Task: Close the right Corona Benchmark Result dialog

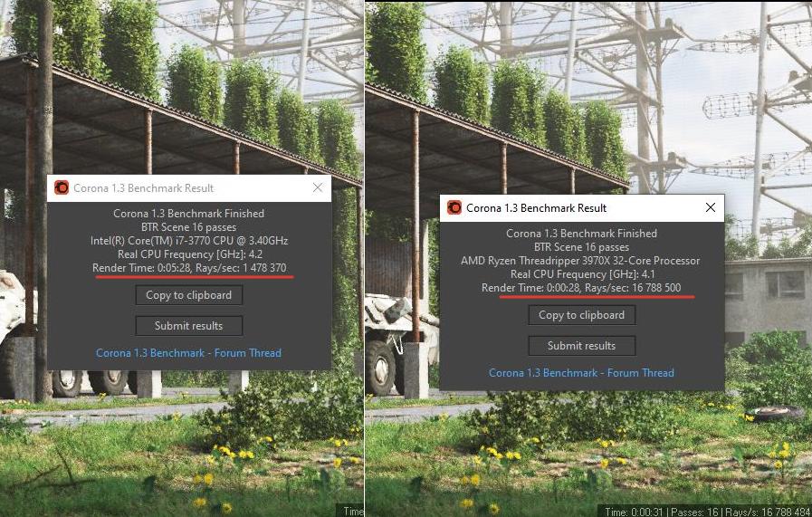Action: (x=711, y=207)
